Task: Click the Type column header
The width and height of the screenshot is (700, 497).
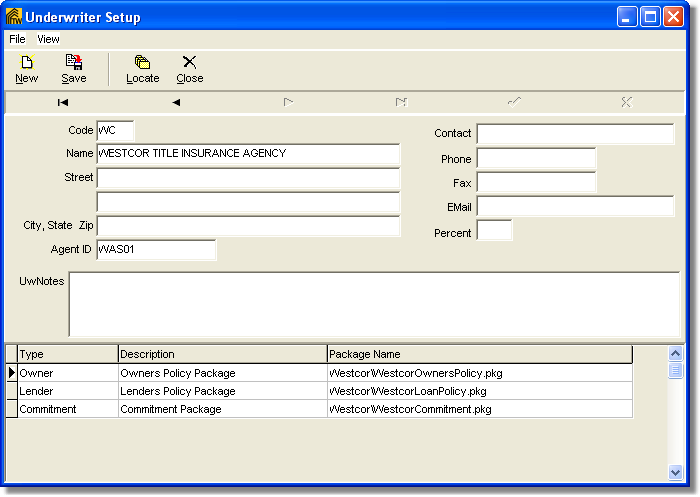Action: pos(67,354)
